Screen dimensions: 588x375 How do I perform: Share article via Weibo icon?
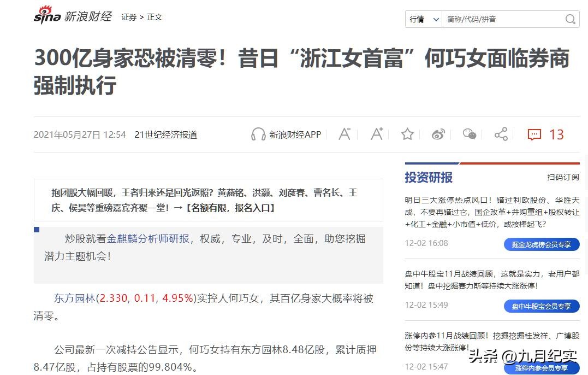438,134
